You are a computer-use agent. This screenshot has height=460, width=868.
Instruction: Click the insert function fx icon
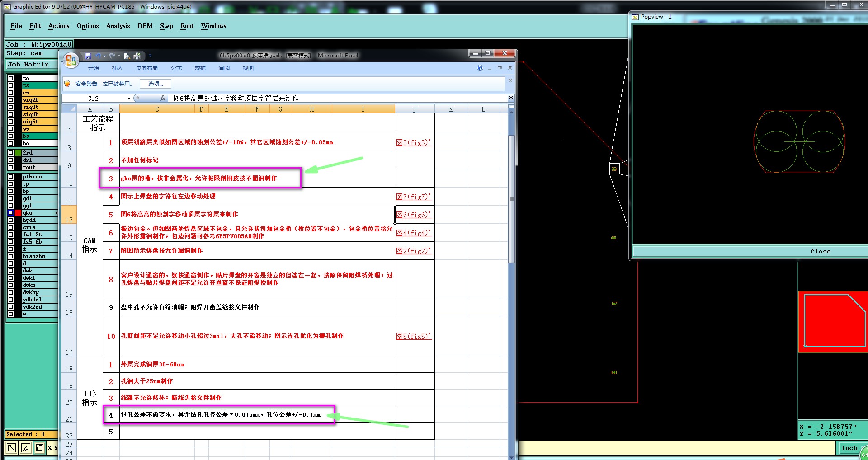coord(163,98)
